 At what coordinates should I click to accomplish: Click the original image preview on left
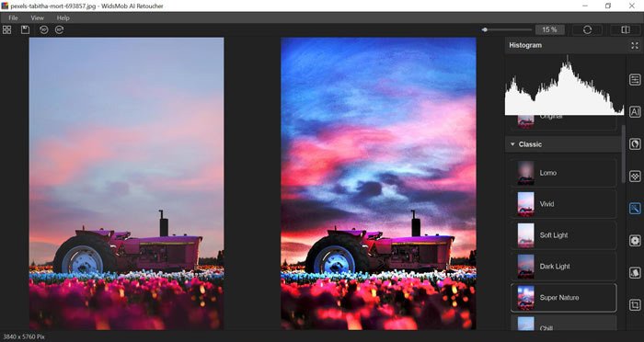pos(127,184)
